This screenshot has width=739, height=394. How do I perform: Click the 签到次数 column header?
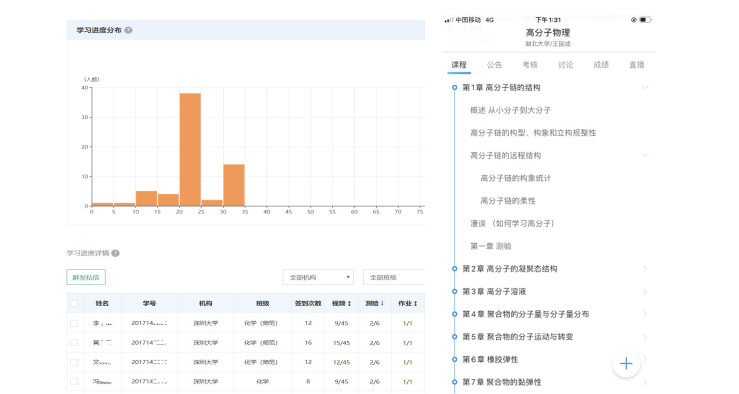[x=308, y=304]
